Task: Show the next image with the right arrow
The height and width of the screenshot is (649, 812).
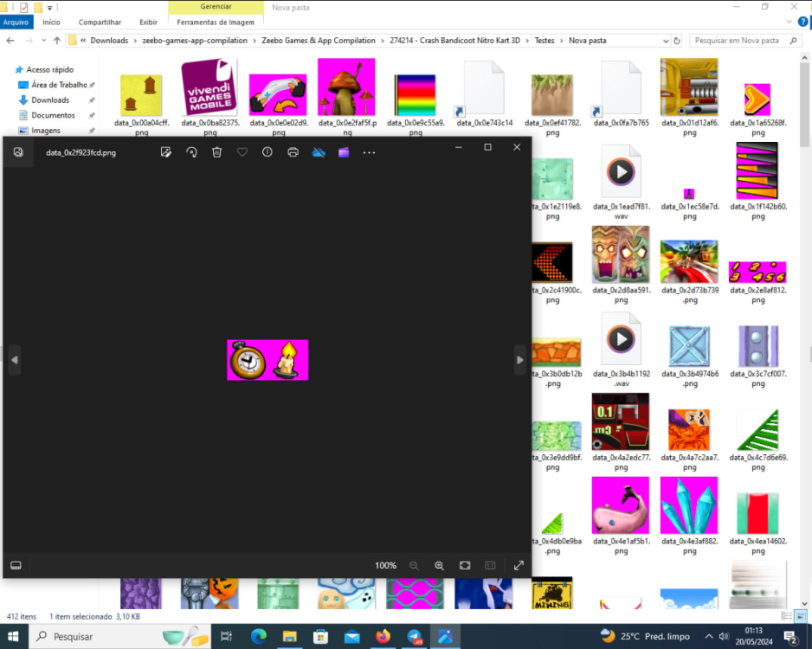Action: [519, 360]
